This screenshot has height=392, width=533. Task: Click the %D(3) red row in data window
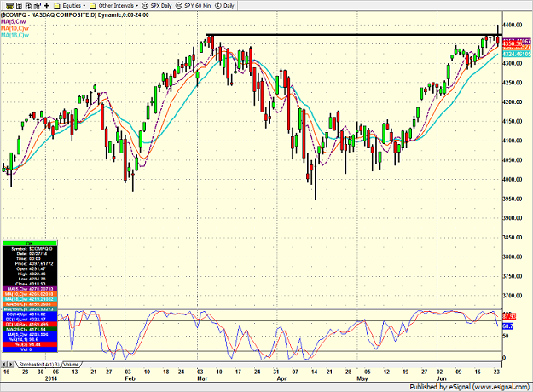(x=30, y=344)
